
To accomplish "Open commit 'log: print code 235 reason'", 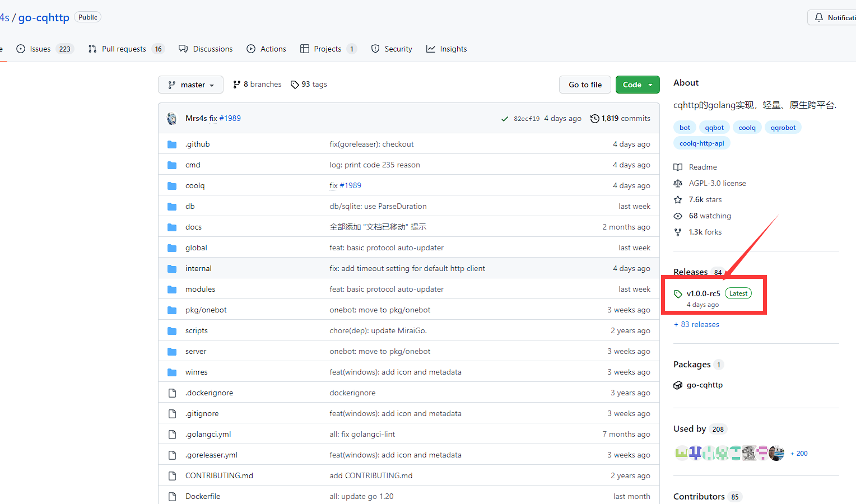I will (x=375, y=165).
